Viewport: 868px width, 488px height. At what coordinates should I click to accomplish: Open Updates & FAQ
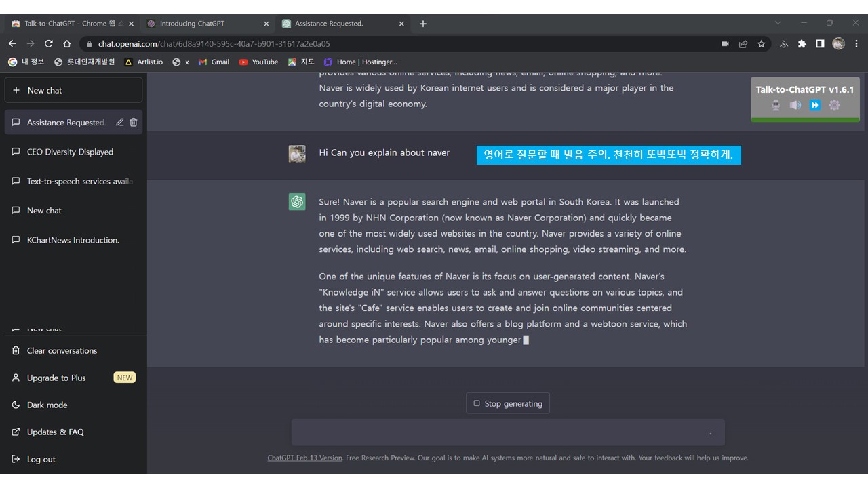[73, 432]
